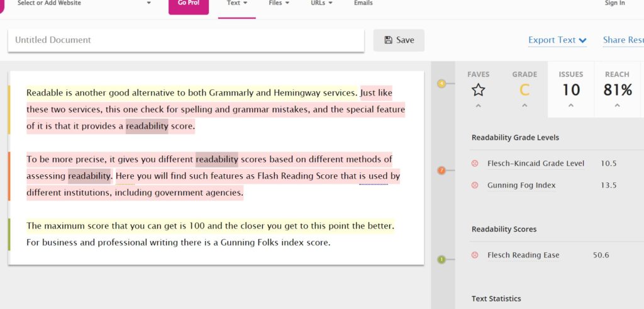Expand the chevron under FAVES
This screenshot has height=309, width=644.
tap(478, 106)
